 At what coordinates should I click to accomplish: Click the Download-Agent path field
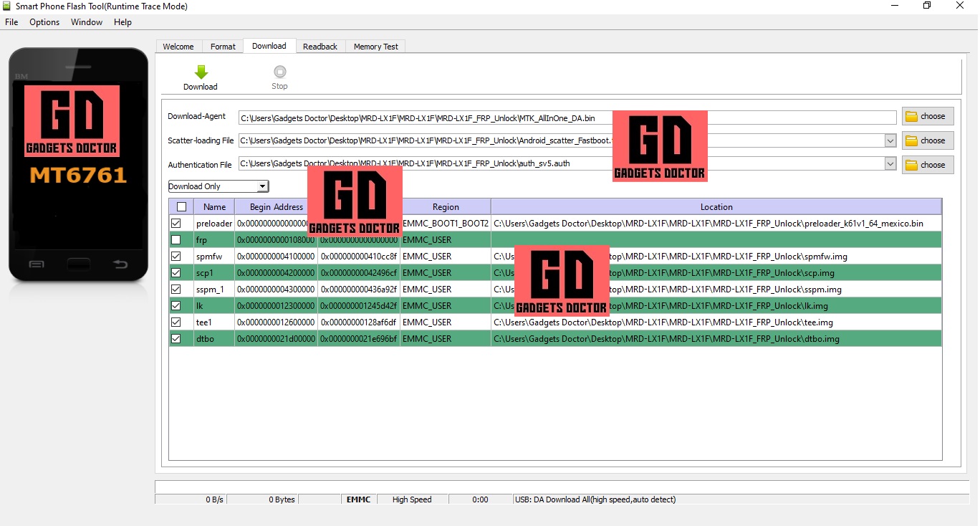pyautogui.click(x=567, y=118)
